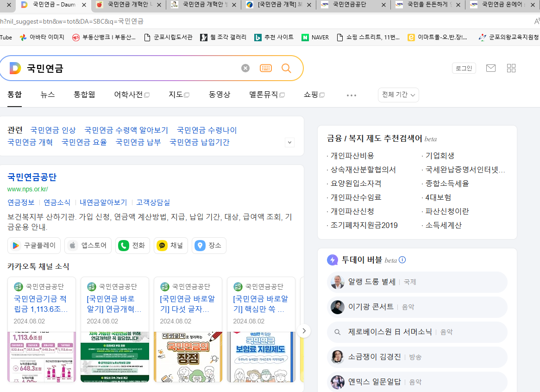Click the green 전화 phone button
The width and height of the screenshot is (540, 392).
132,245
